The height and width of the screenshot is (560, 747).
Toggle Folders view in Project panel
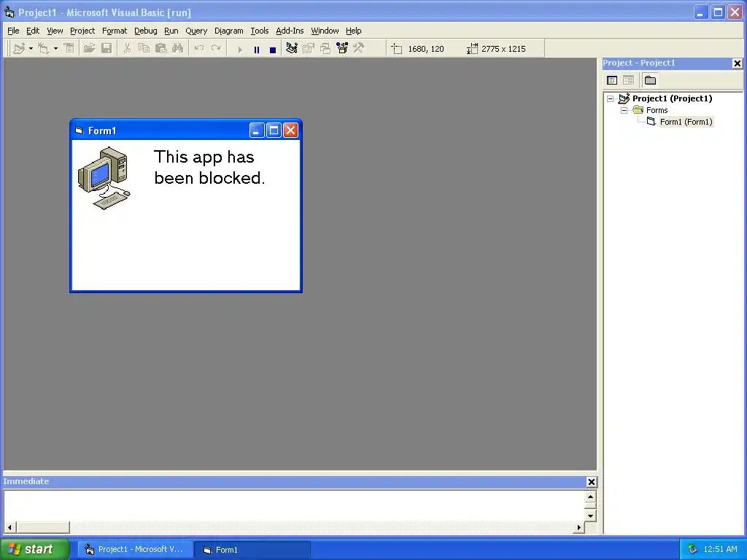(650, 80)
